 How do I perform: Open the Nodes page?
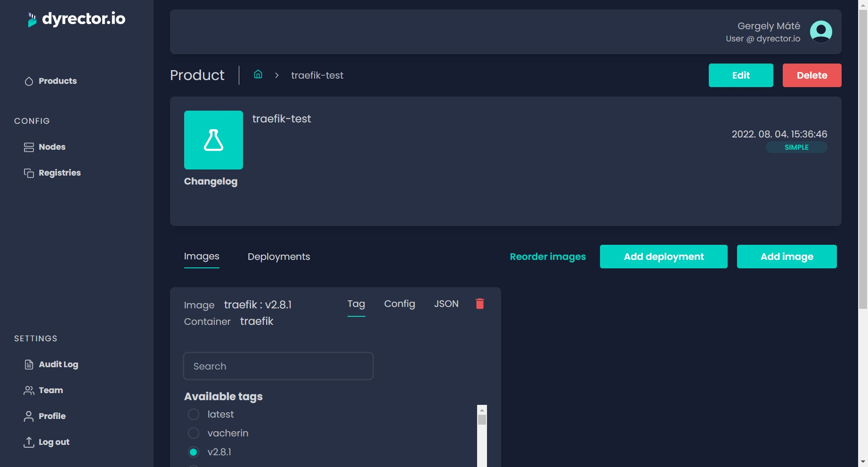coord(45,147)
